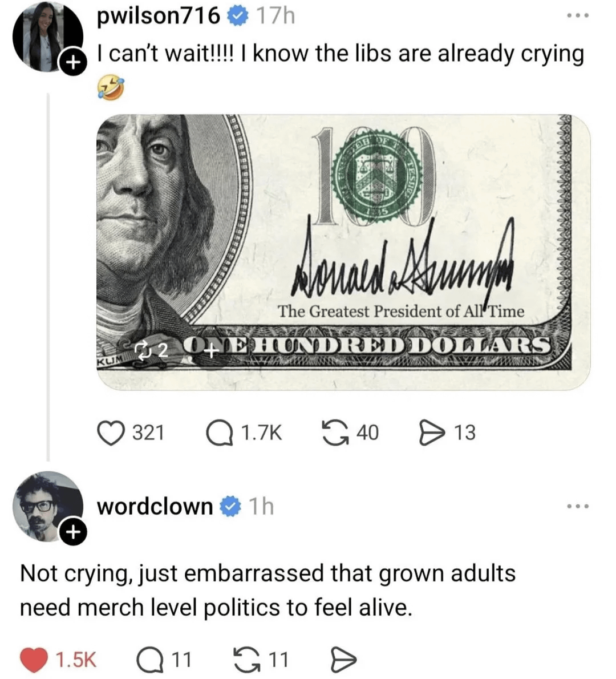Image resolution: width=616 pixels, height=679 pixels.
Task: Open replies on pwilson716's post
Action: 220,434
